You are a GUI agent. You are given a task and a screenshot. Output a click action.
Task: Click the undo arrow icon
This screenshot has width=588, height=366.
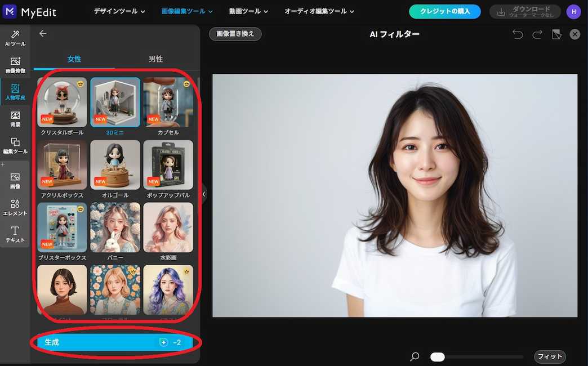coord(518,34)
